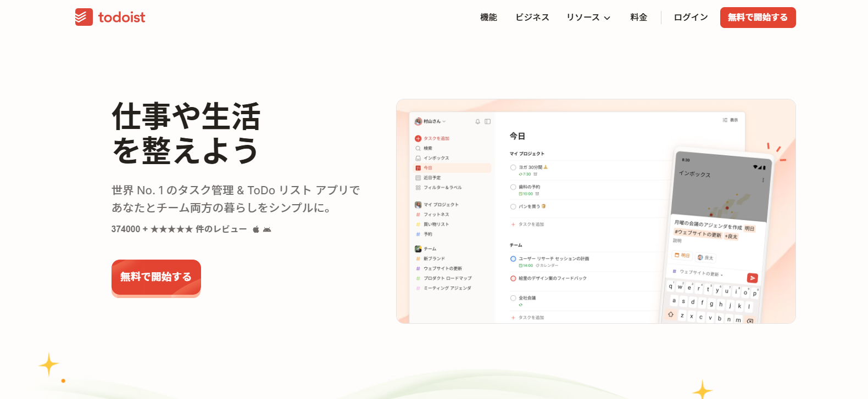
Task: Click the ログイン link
Action: (691, 18)
